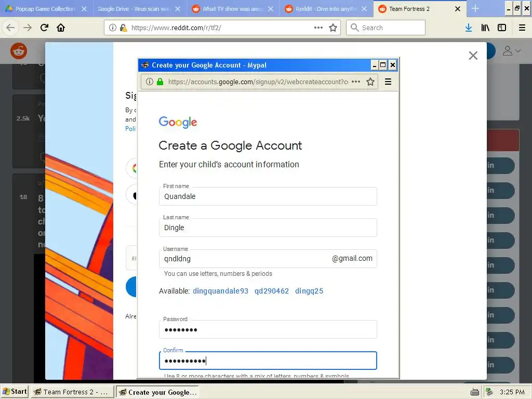Image resolution: width=532 pixels, height=399 pixels.
Task: Click green padlock in Google popup
Action: [160, 82]
